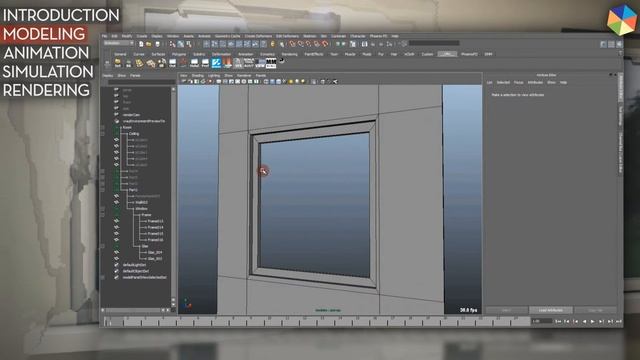Click the orange shelf icon

tap(227, 63)
